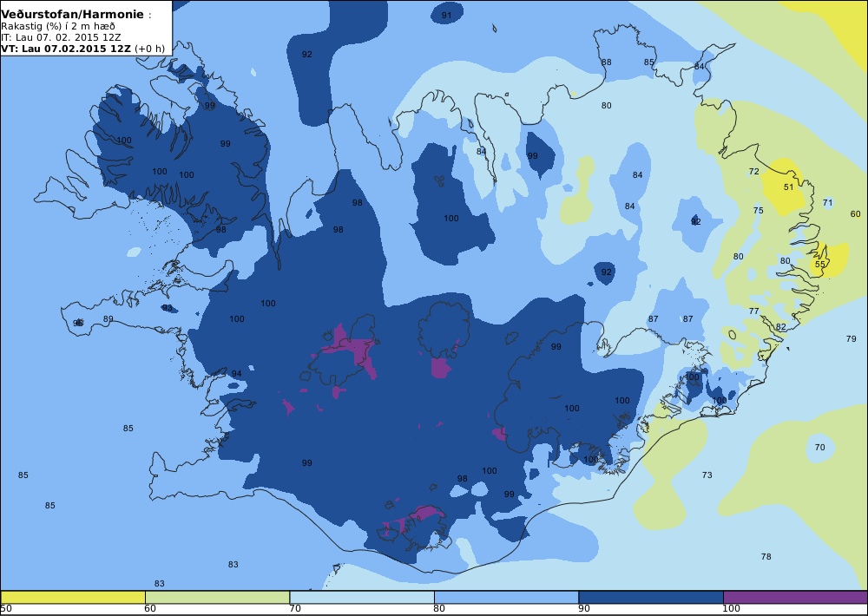
Task: Click the "100" label under the legend bar
Action: [x=731, y=609]
